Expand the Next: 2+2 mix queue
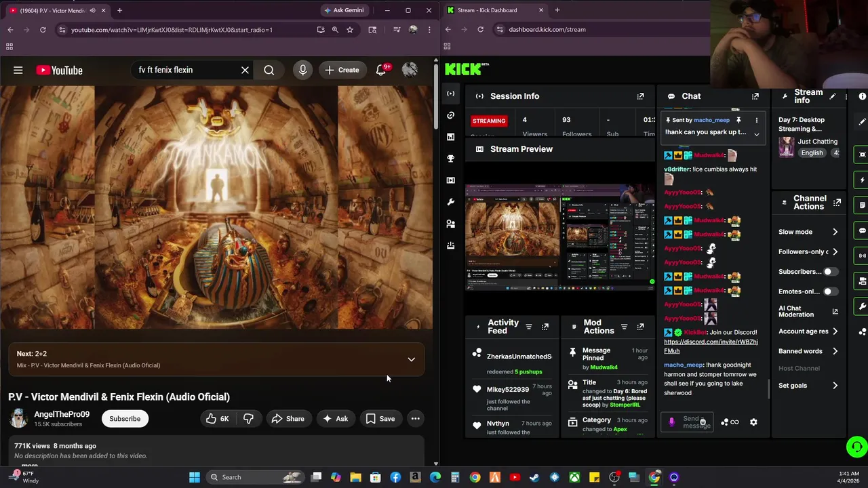The image size is (868, 488). tap(411, 359)
